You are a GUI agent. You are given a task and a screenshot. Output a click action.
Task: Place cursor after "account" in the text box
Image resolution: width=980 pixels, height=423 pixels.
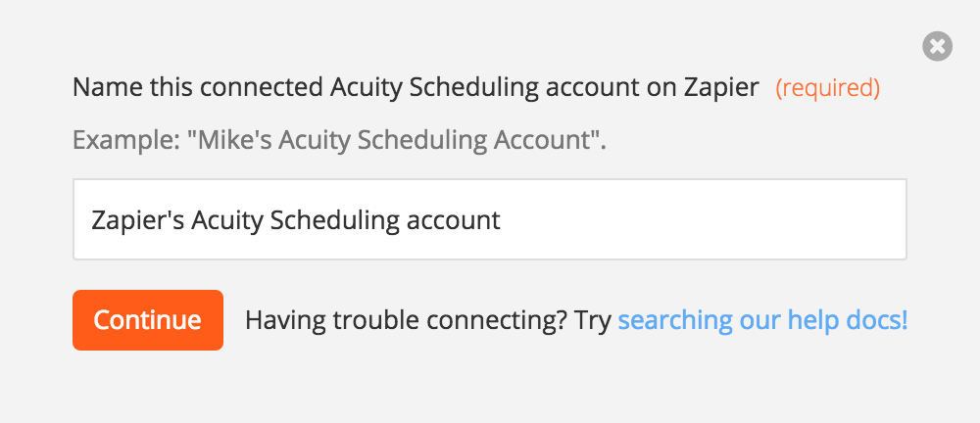(x=501, y=220)
